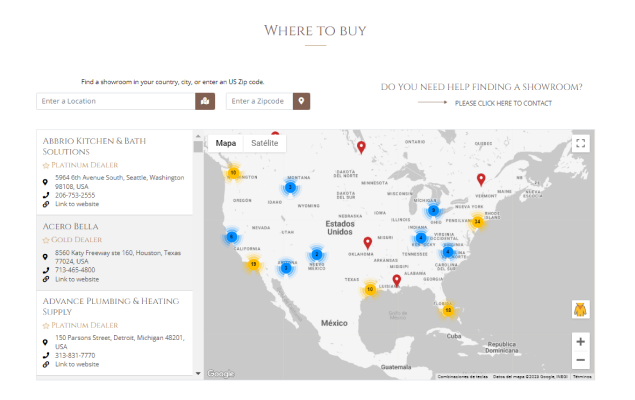
Task: Open Abbrio Kitchen & Bath website link
Action: pyautogui.click(x=77, y=204)
